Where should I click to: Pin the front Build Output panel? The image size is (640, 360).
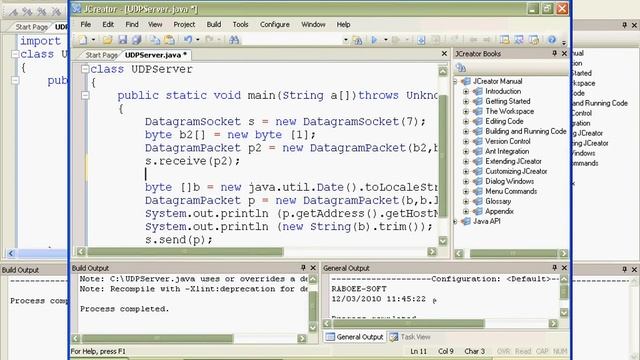(303, 268)
